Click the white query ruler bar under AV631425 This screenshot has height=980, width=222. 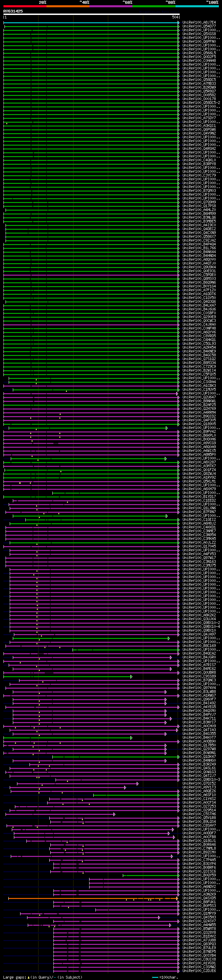click(x=92, y=14)
